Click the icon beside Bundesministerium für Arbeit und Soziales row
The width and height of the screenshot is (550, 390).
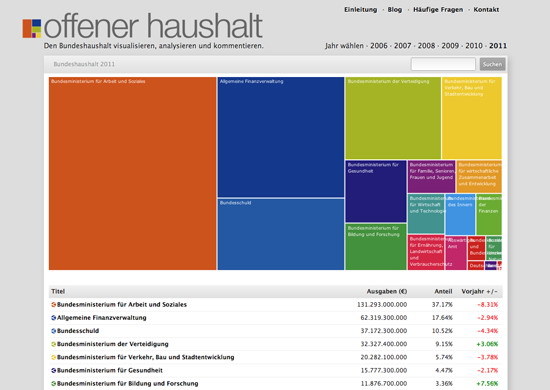click(x=54, y=305)
